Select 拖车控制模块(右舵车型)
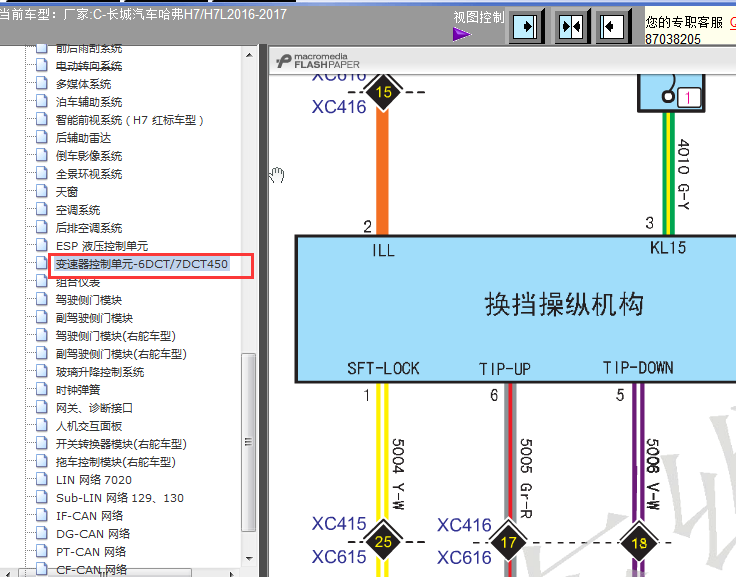This screenshot has height=577, width=736. (115, 462)
